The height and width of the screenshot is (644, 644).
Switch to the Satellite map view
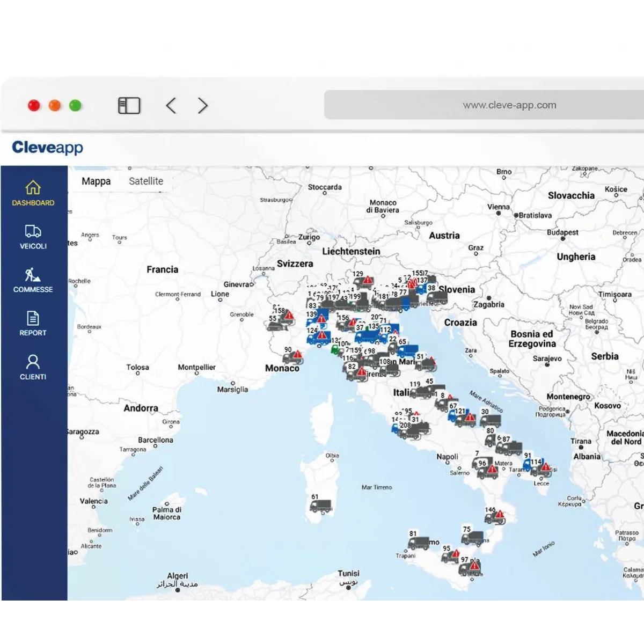[146, 181]
